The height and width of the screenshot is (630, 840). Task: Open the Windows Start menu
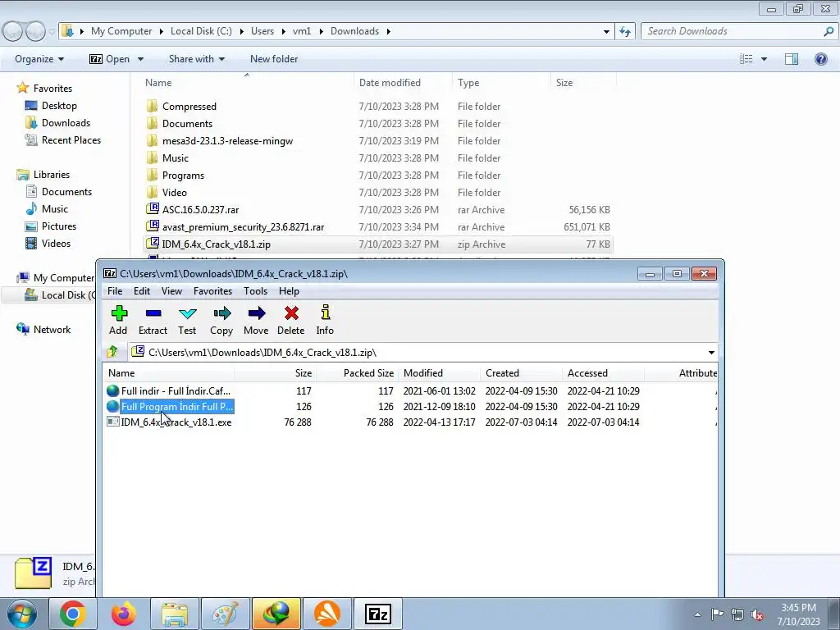click(21, 614)
